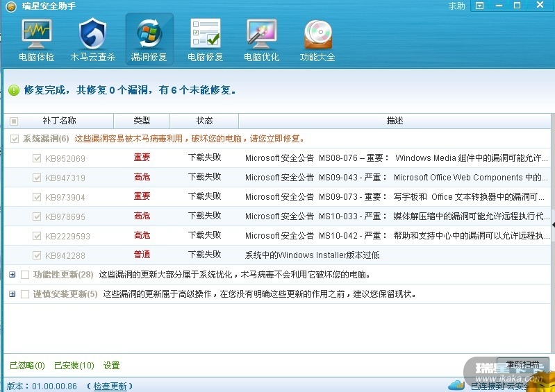This screenshot has width=555, height=392.
Task: Check the 功能性更新(28) checkbox
Action: [25, 275]
